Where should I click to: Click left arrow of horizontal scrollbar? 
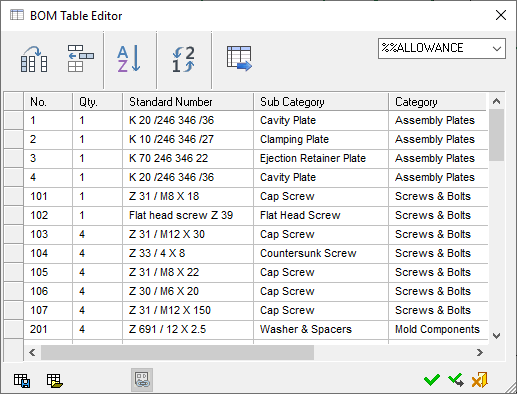(32, 352)
